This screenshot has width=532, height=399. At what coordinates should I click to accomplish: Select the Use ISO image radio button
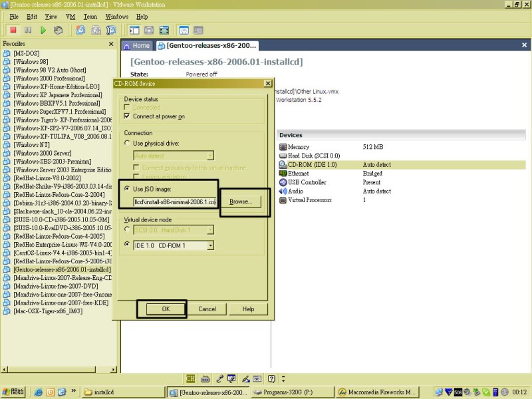127,189
